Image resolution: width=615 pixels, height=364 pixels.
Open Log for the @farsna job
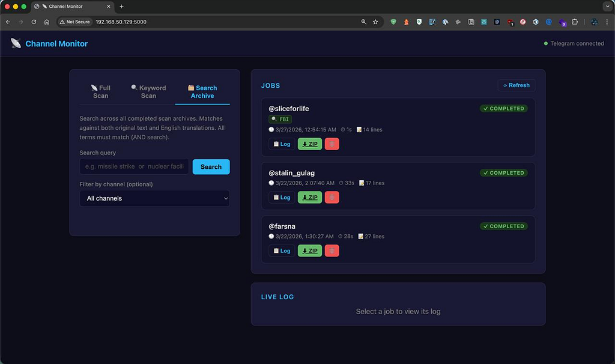(x=282, y=250)
